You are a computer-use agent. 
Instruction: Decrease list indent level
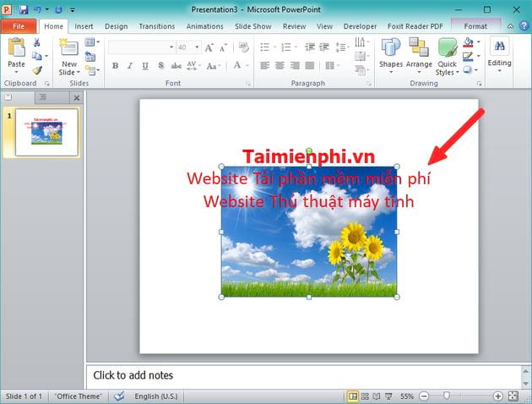tap(309, 47)
